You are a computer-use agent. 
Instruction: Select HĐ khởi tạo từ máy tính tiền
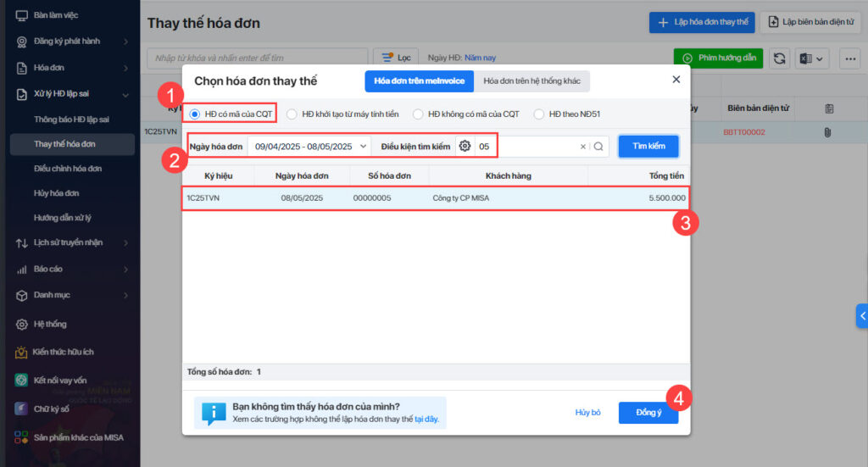pyautogui.click(x=292, y=114)
